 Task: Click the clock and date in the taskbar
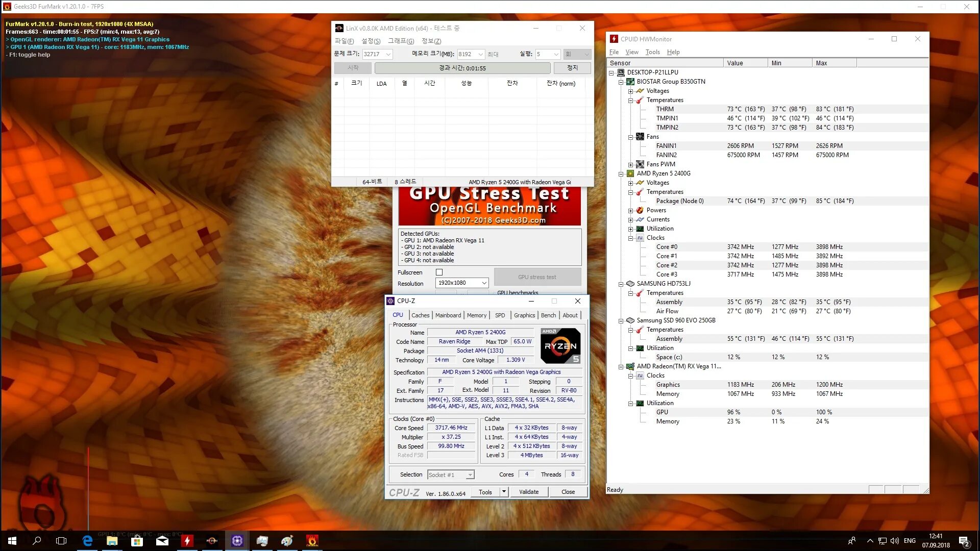[x=936, y=541]
